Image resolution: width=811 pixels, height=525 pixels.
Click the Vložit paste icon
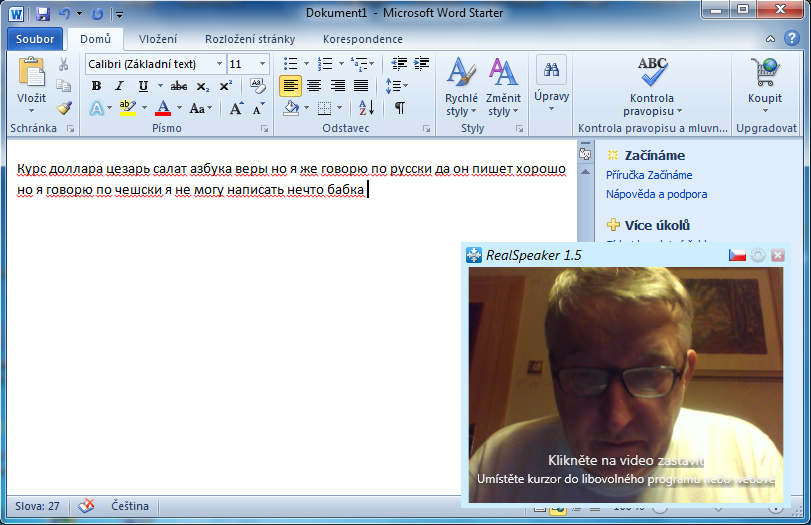[32, 72]
